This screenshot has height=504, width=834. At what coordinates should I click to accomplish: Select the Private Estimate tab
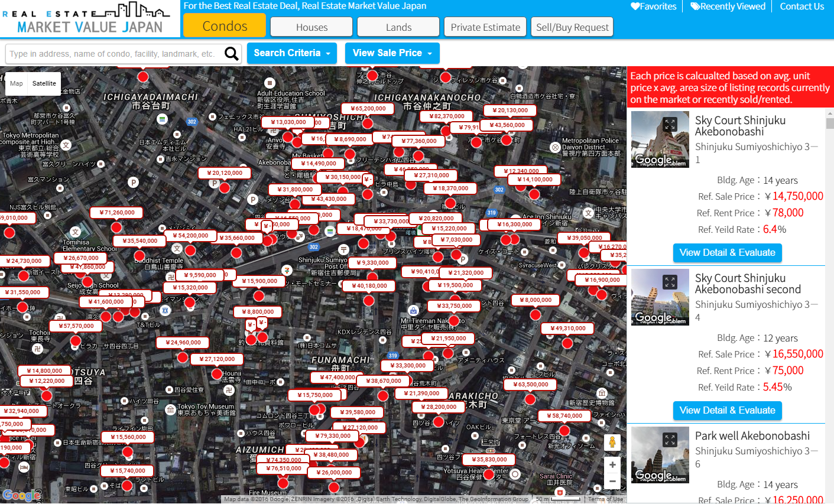pos(485,27)
